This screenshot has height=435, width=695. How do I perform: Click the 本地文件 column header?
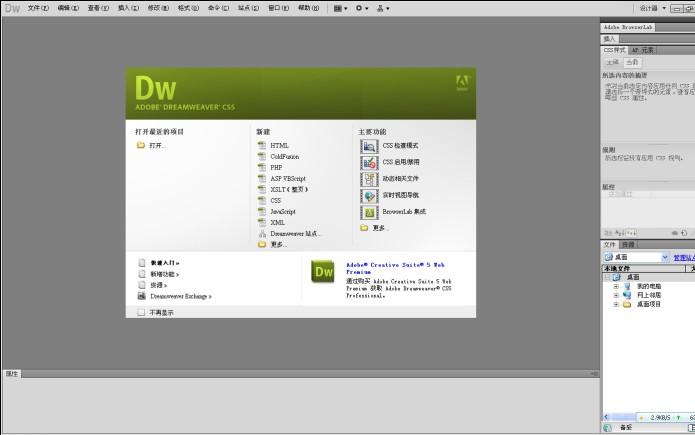click(644, 268)
